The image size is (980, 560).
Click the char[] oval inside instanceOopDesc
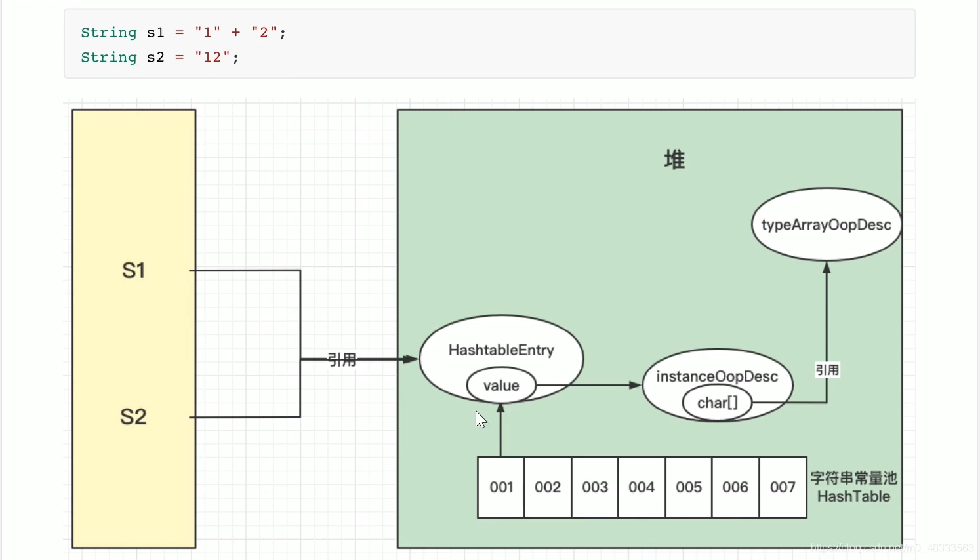pyautogui.click(x=717, y=403)
